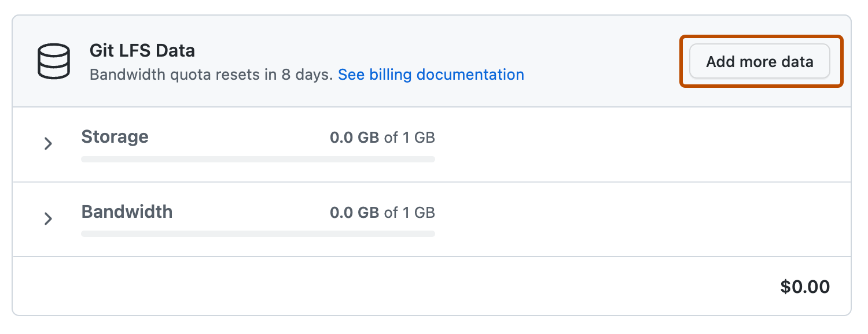
Task: Select the Bandwidth row label
Action: [127, 211]
